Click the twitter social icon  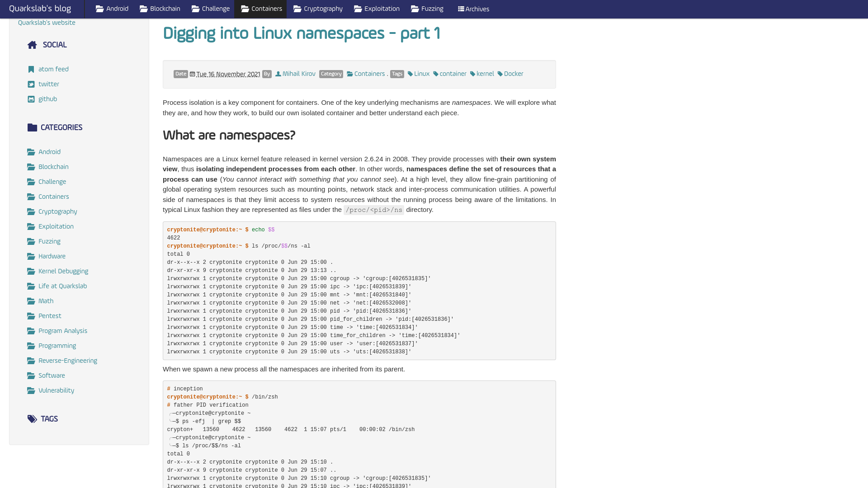tap(31, 84)
